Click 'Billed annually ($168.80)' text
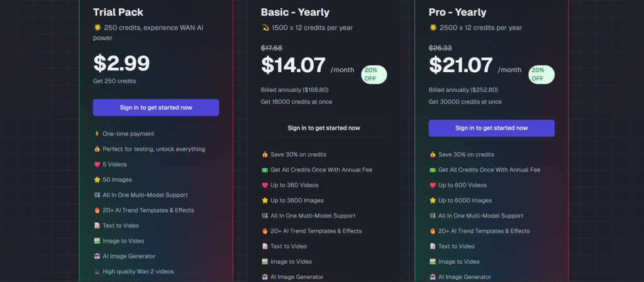Image resolution: width=644 pixels, height=282 pixels. [x=294, y=90]
